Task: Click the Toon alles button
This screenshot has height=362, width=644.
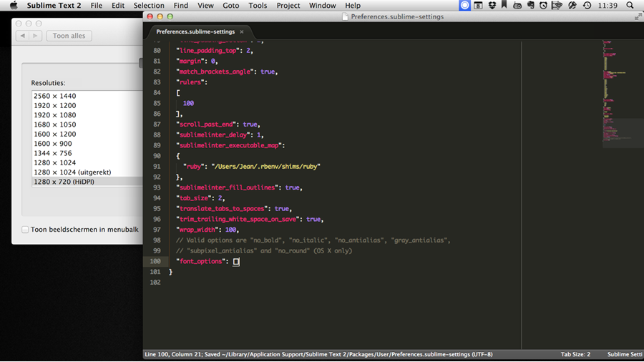Action: (x=69, y=36)
